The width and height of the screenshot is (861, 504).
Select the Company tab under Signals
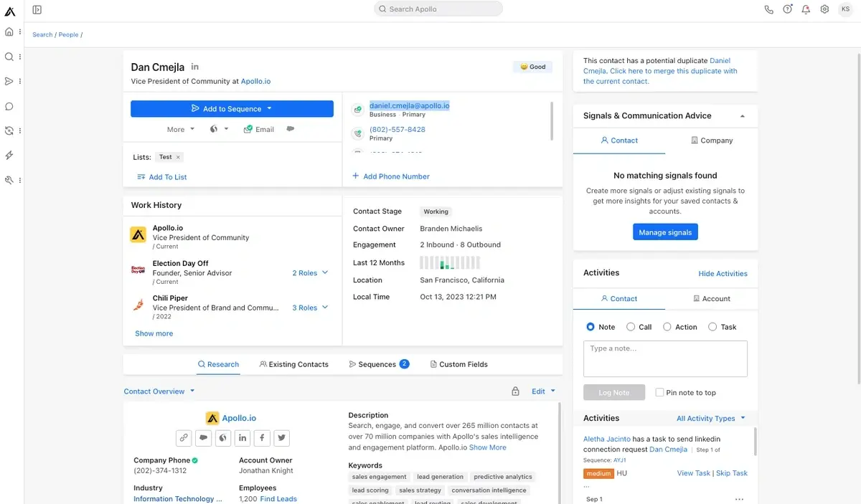click(712, 141)
